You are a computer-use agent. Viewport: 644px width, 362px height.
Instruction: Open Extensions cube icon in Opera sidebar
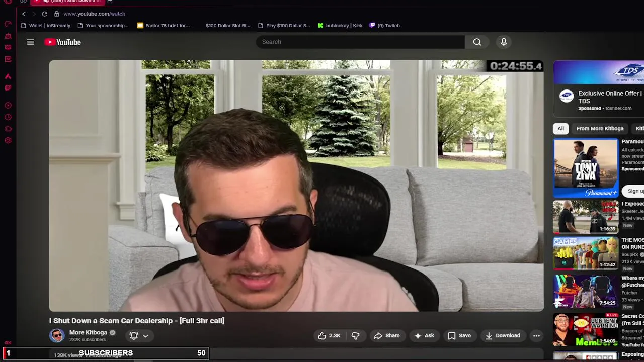tap(8, 129)
